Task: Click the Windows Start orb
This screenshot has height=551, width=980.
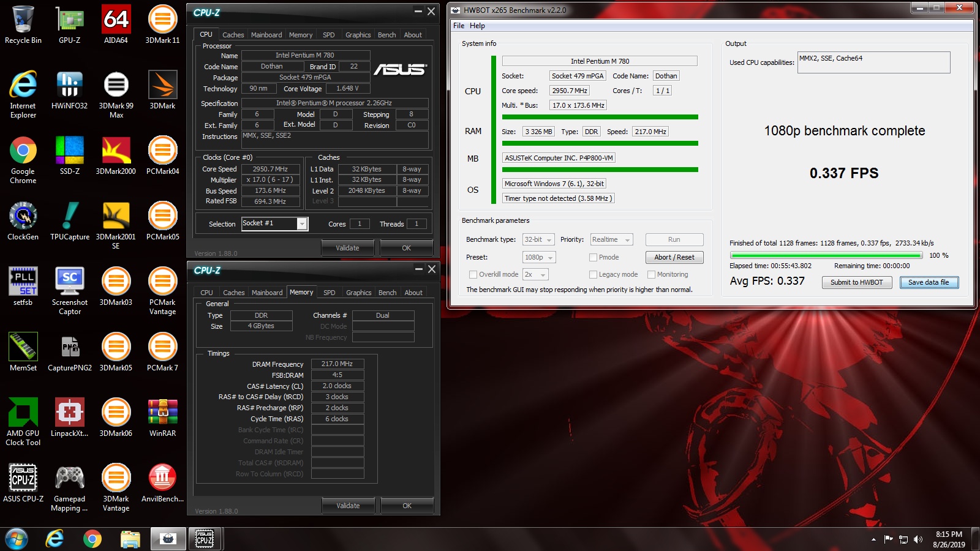Action: click(17, 539)
